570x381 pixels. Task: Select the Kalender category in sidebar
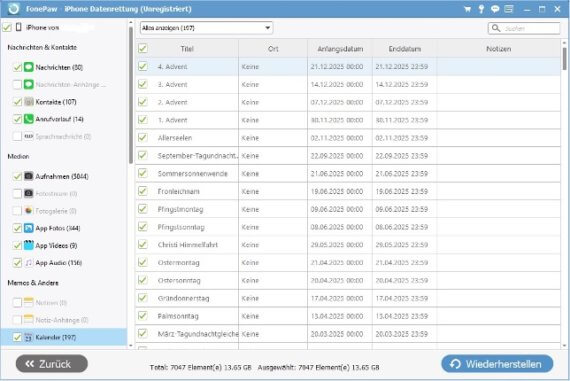coord(64,337)
